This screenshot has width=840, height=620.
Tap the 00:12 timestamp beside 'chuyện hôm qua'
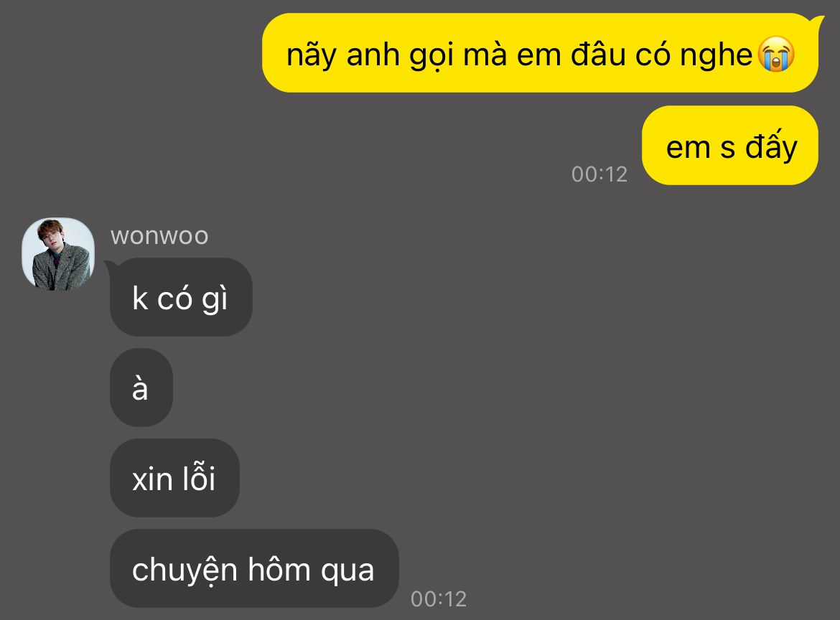coord(439,598)
